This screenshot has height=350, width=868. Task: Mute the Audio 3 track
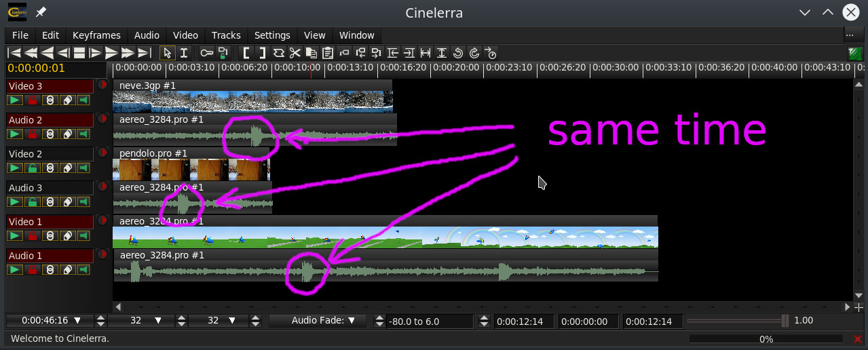83,201
